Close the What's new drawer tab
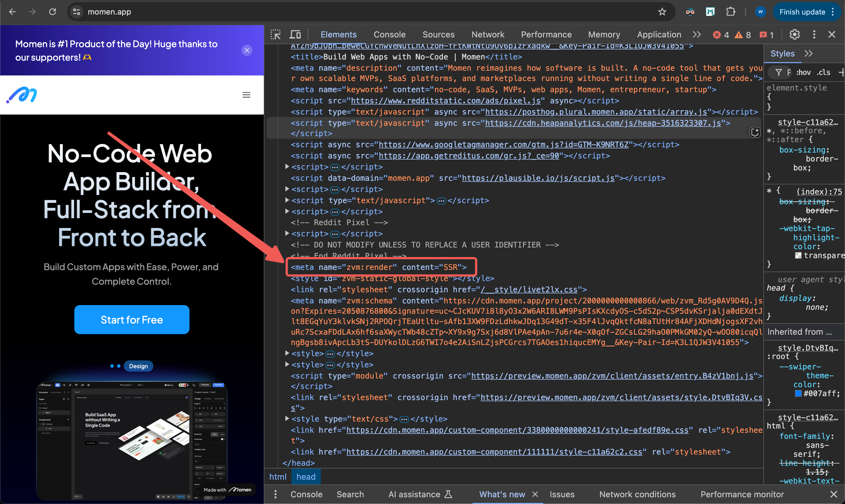This screenshot has height=504, width=845. point(535,494)
